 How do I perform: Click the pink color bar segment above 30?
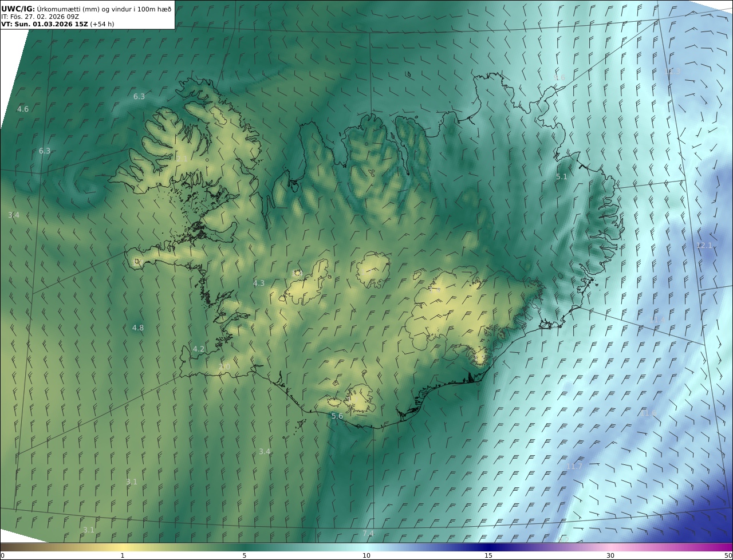point(610,547)
